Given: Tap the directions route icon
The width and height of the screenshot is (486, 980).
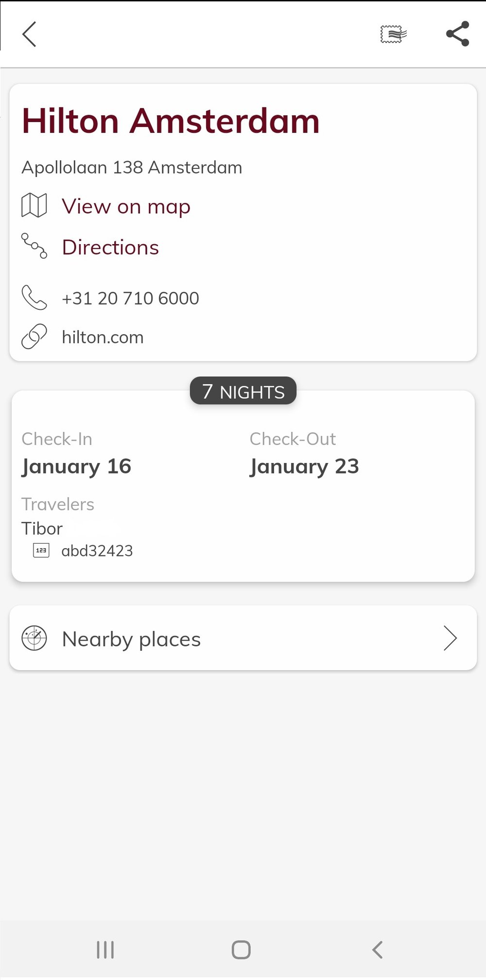Looking at the screenshot, I should tap(34, 246).
